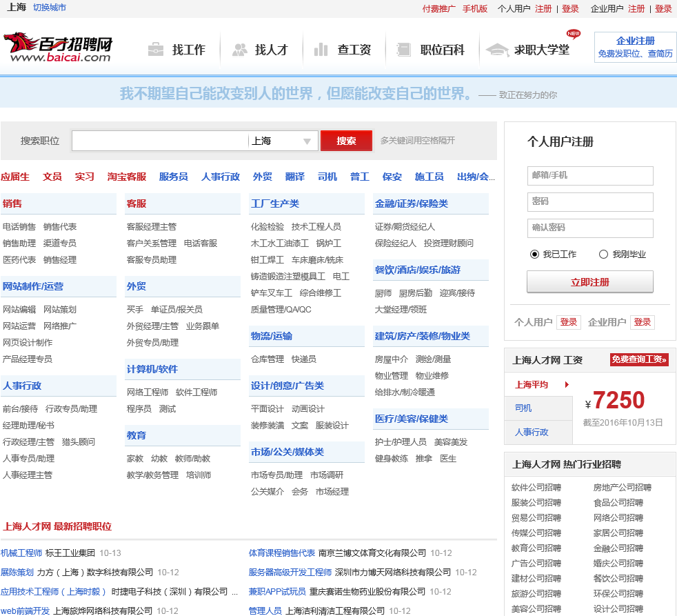
Task: Click the 手机版 link
Action: (x=475, y=9)
